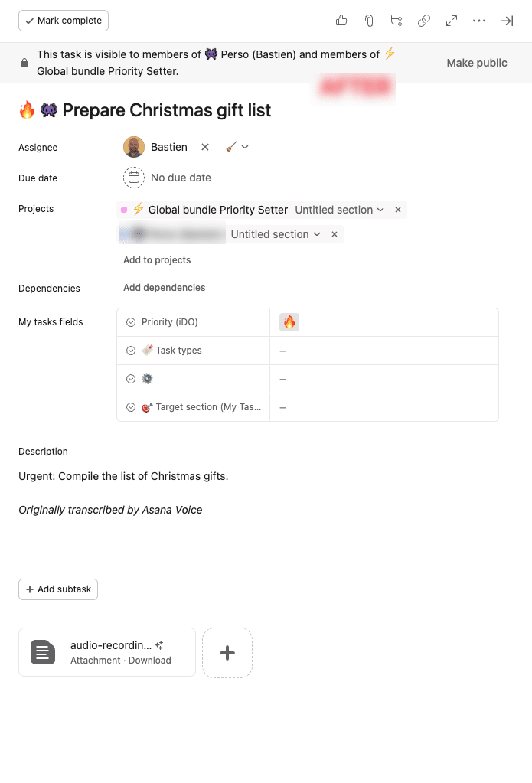Click the thumbs-up like icon
The height and width of the screenshot is (783, 532).
[x=341, y=21]
